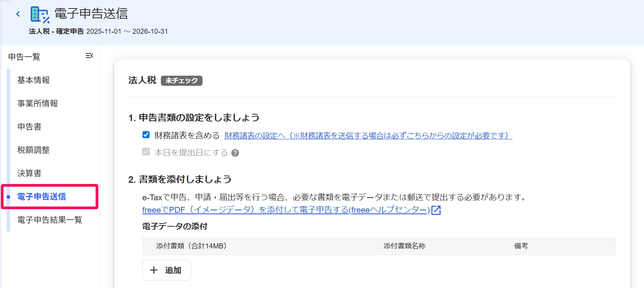644x288 pixels.
Task: Go to 税額調整 in the sidebar
Action: [x=33, y=150]
